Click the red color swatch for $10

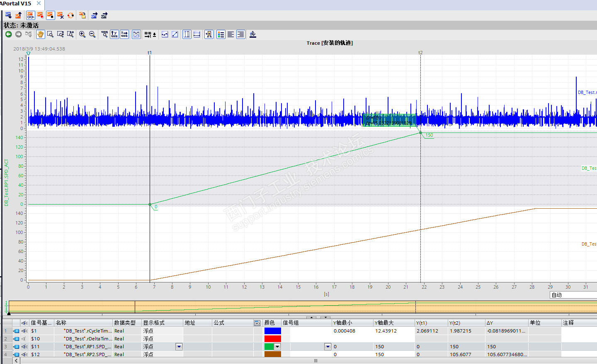pyautogui.click(x=273, y=339)
